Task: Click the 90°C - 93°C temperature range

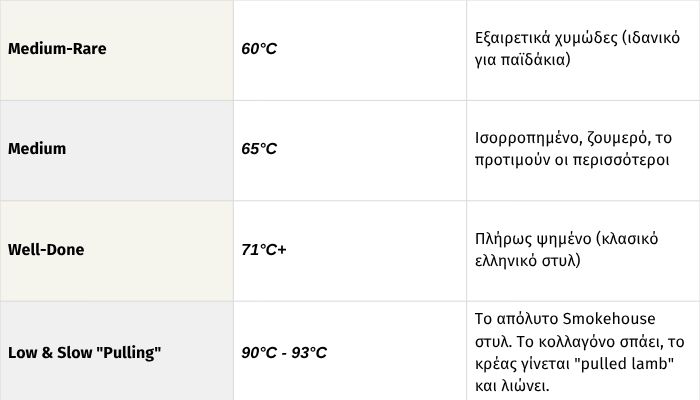Action: [x=284, y=353]
